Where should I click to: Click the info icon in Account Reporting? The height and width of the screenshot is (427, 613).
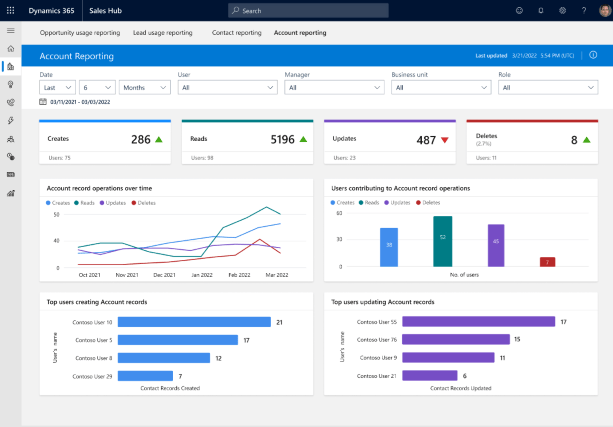point(591,56)
